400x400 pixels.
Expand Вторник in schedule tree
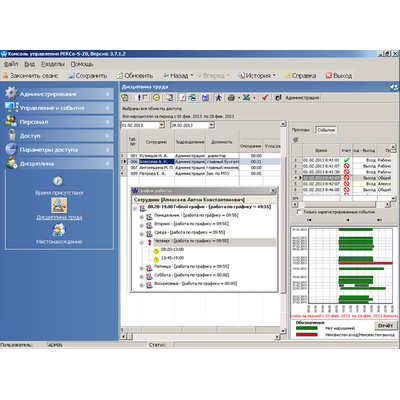click(x=141, y=226)
